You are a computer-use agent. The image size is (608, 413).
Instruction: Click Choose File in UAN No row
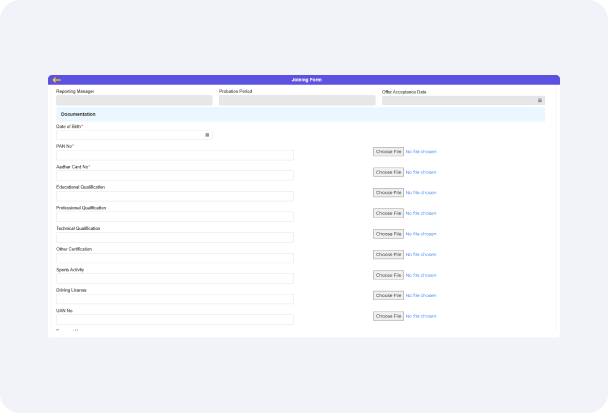388,316
